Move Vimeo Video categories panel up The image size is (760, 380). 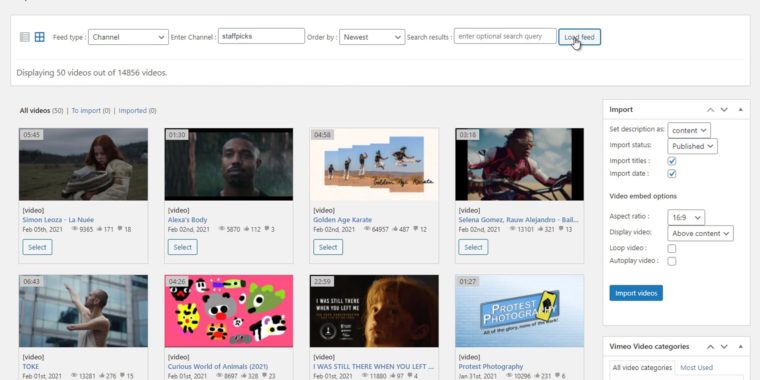coord(710,347)
